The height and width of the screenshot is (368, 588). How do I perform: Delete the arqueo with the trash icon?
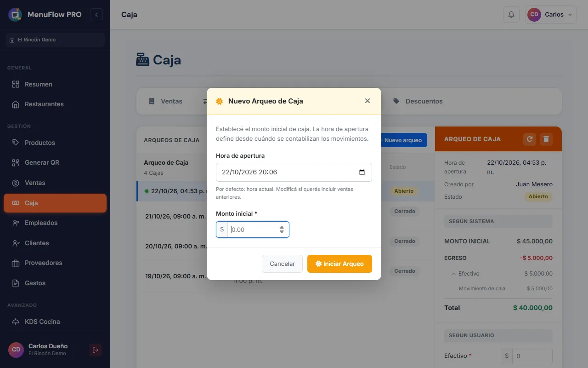[546, 139]
